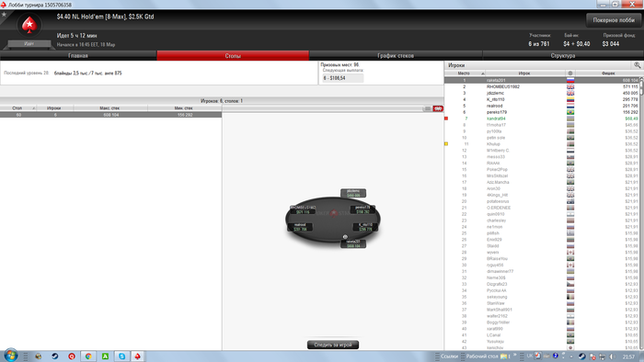Select player kandrat94 in players list
The height and width of the screenshot is (362, 644).
541,119
